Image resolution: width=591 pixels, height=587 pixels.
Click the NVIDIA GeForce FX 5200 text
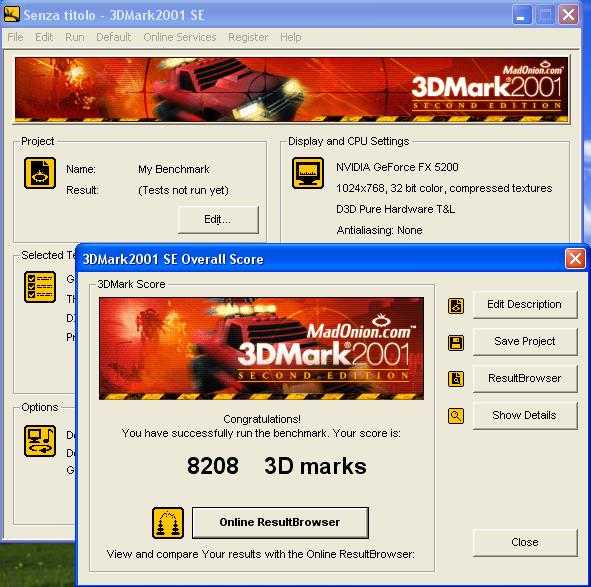(397, 167)
